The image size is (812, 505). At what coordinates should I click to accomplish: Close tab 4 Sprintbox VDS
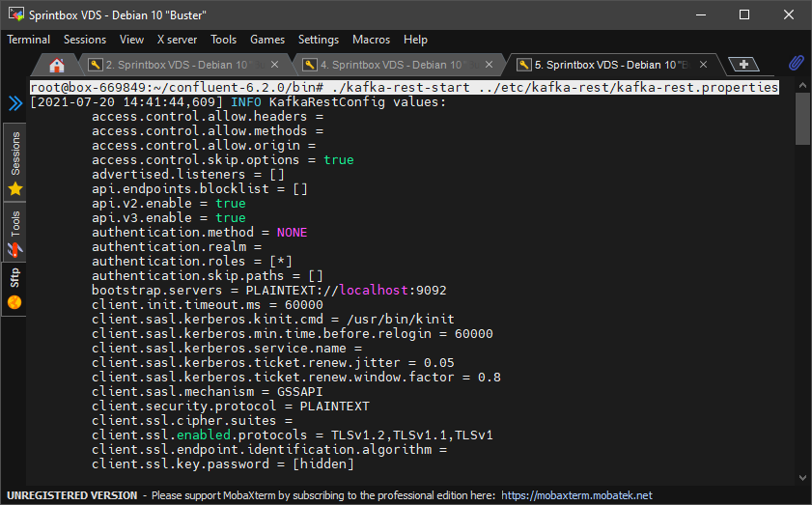click(x=490, y=66)
